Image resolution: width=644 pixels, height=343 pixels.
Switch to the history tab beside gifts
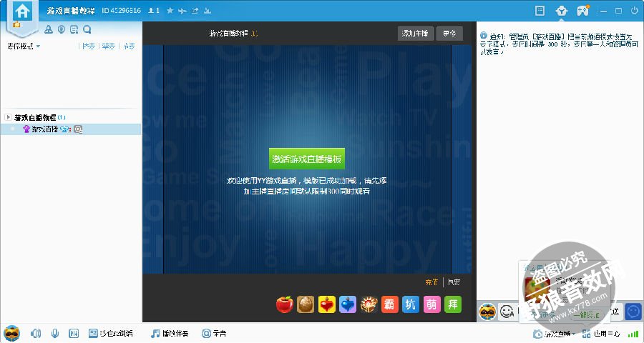click(x=454, y=282)
